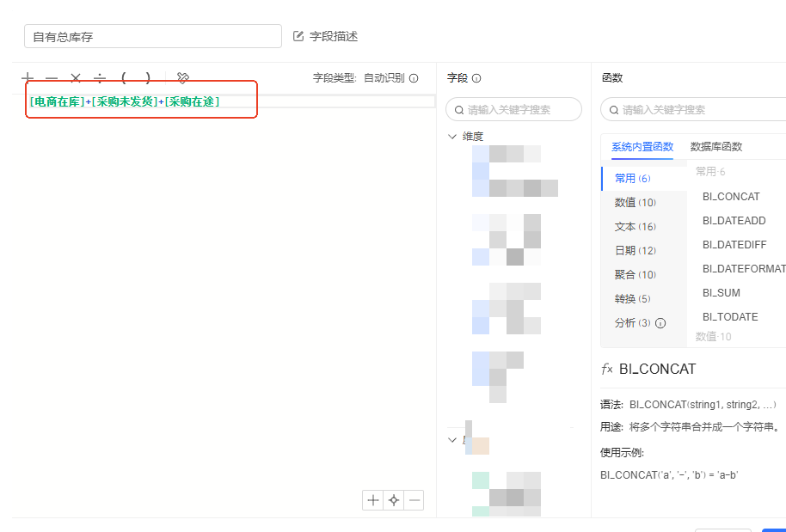Select the BI_DATEDIFF function
This screenshot has height=532, width=786.
734,245
